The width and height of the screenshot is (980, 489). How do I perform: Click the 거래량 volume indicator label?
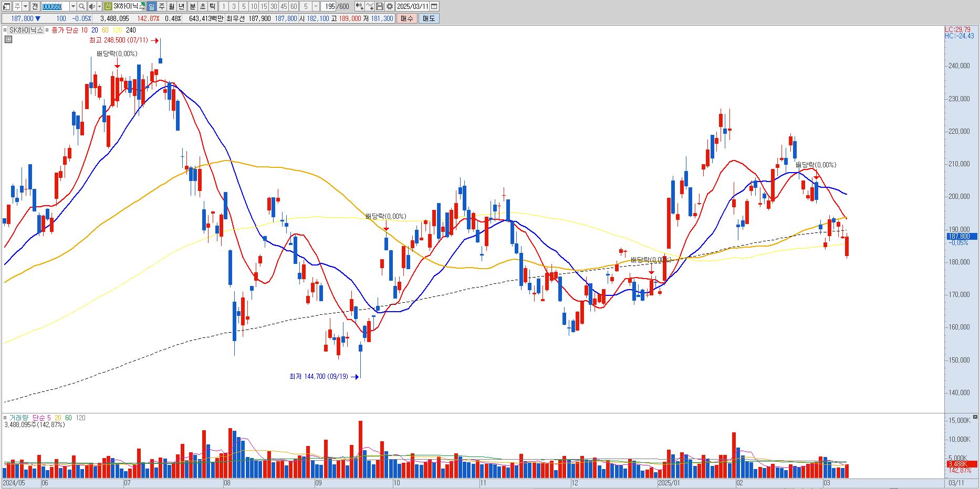point(20,418)
